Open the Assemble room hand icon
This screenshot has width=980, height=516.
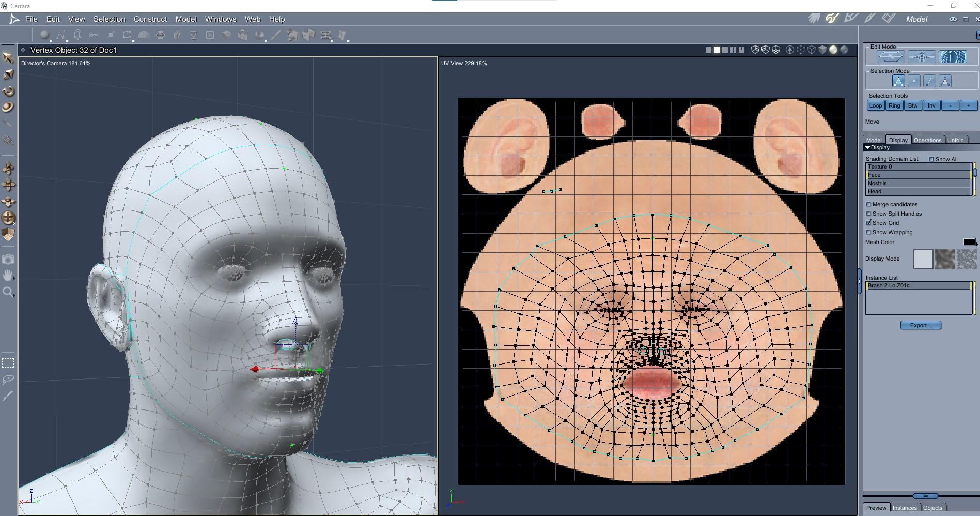pos(814,19)
